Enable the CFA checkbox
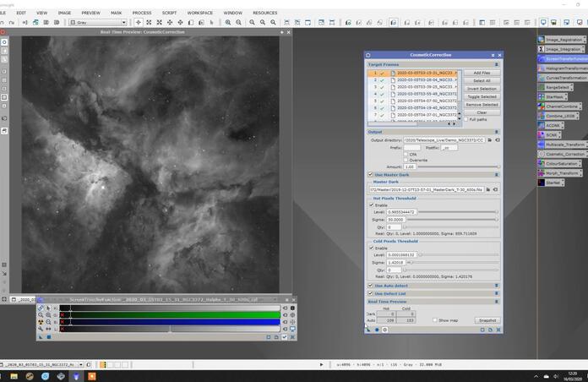This screenshot has height=382, width=588. pos(406,154)
